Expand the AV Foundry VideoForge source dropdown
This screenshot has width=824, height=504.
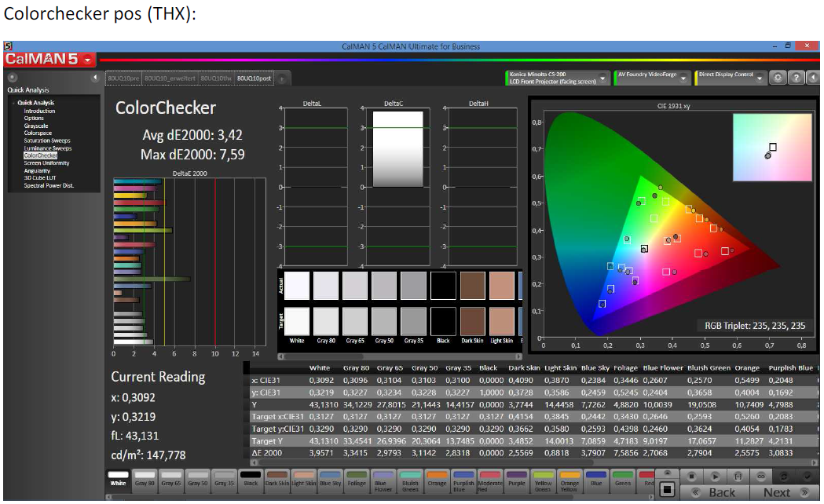pyautogui.click(x=683, y=78)
